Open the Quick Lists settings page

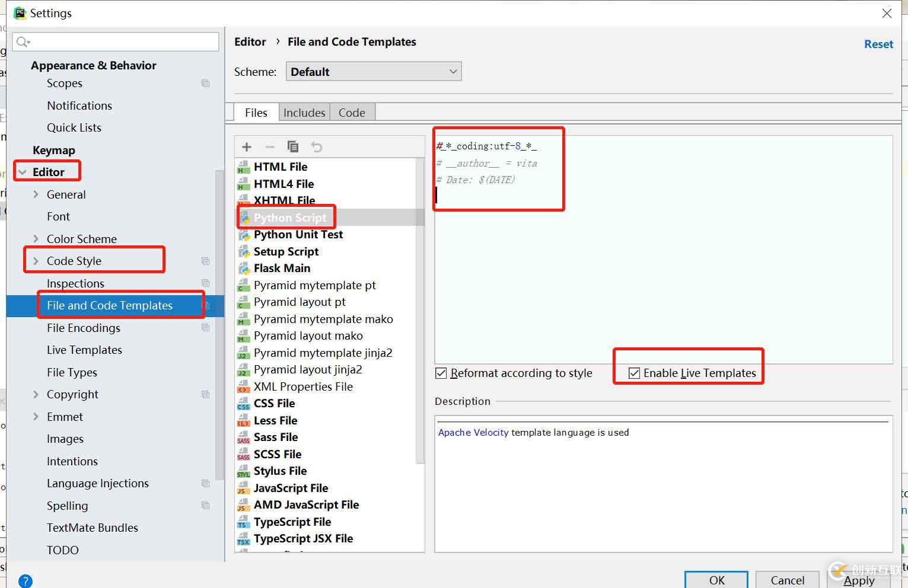point(74,128)
